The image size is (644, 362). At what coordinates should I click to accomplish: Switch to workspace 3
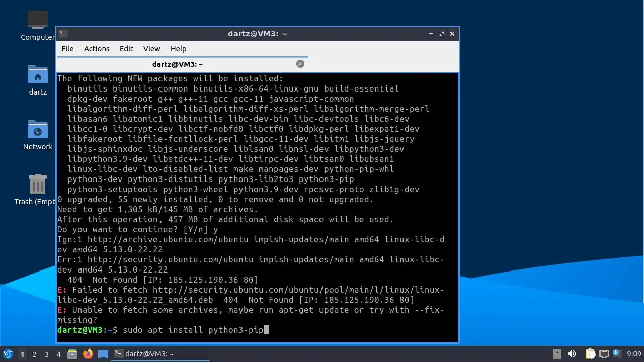pos(46,354)
